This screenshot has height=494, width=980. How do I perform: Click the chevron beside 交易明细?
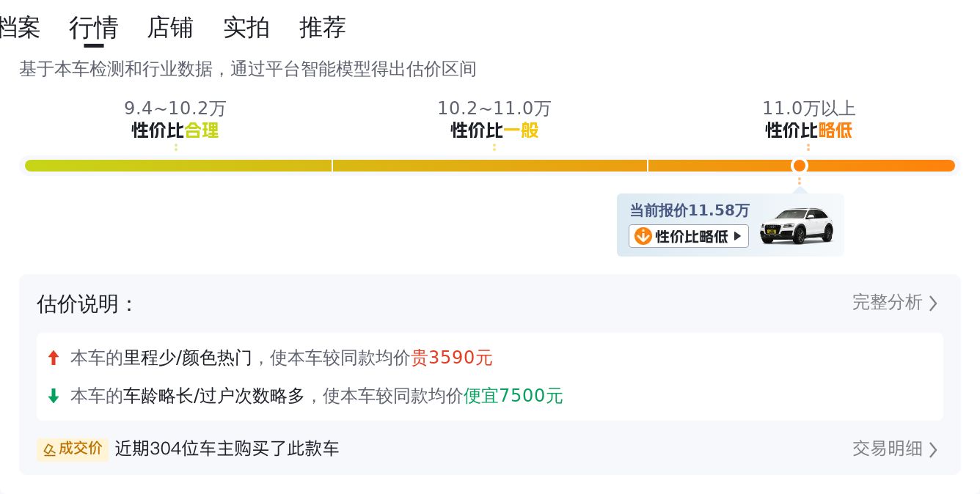pos(933,450)
